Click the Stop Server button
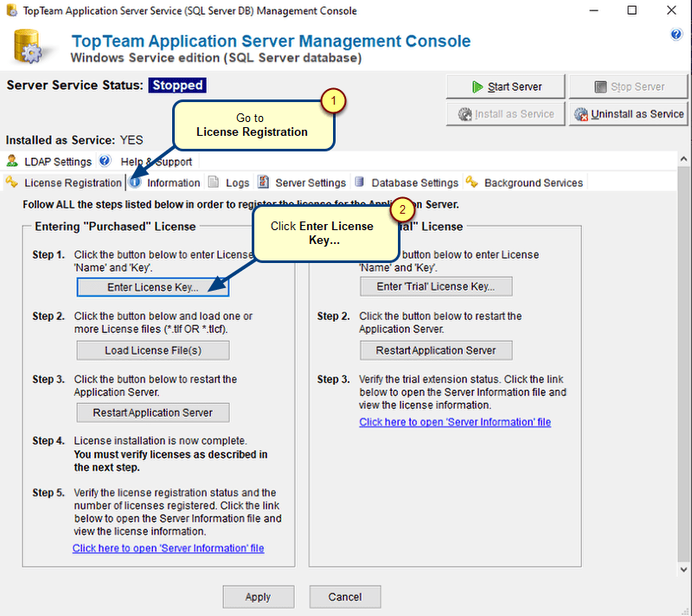Screen dimensions: 692x616 628,87
